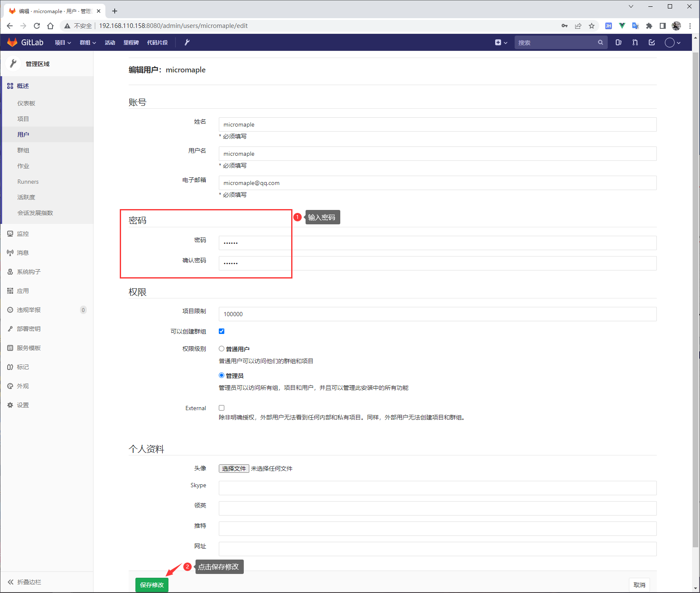The width and height of the screenshot is (700, 593).
Task: Bookmark this page with star icon
Action: [x=592, y=26]
